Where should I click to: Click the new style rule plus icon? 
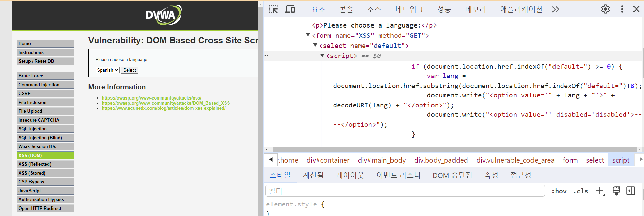click(600, 191)
